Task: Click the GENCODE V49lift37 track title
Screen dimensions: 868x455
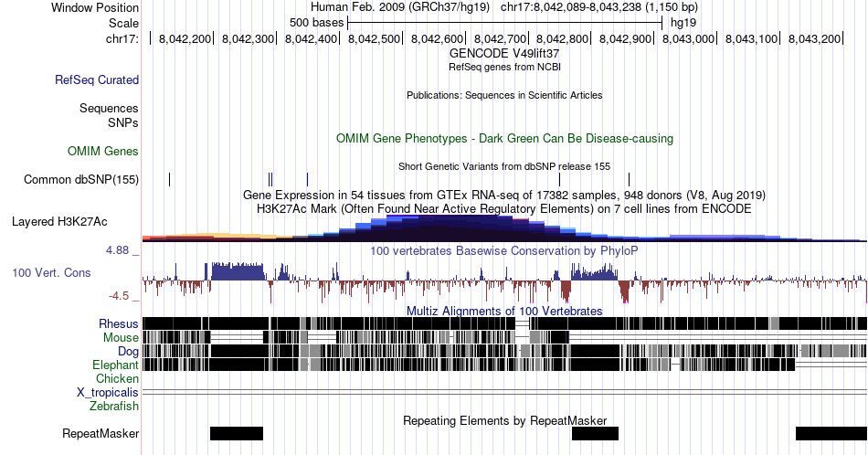Action: (x=504, y=54)
